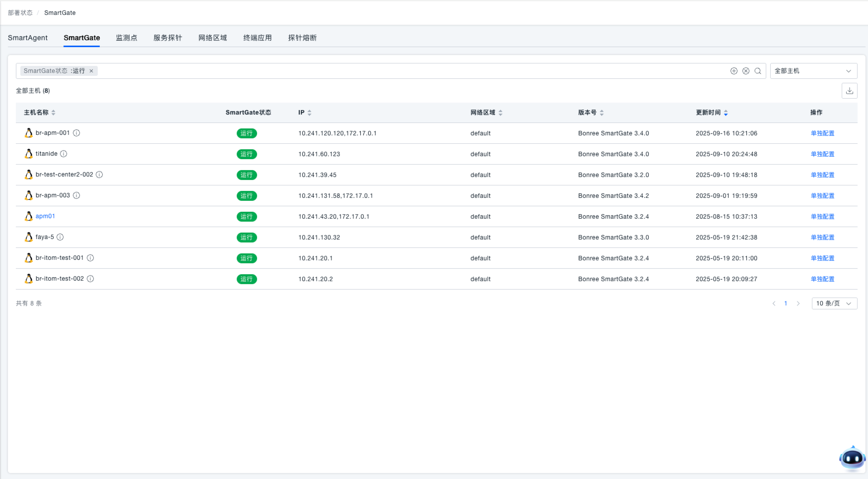Expand the 10 条/页 page size selector
The height and width of the screenshot is (479, 868).
tap(834, 303)
